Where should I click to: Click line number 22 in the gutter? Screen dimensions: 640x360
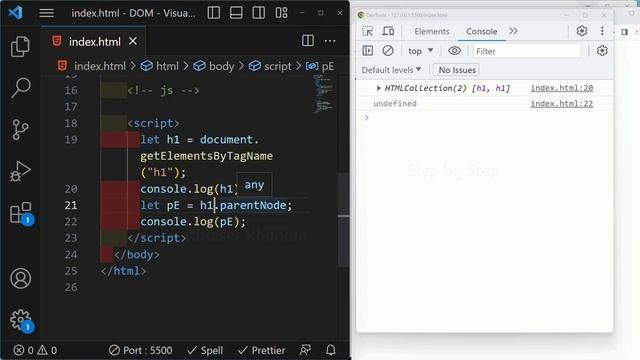(x=71, y=222)
